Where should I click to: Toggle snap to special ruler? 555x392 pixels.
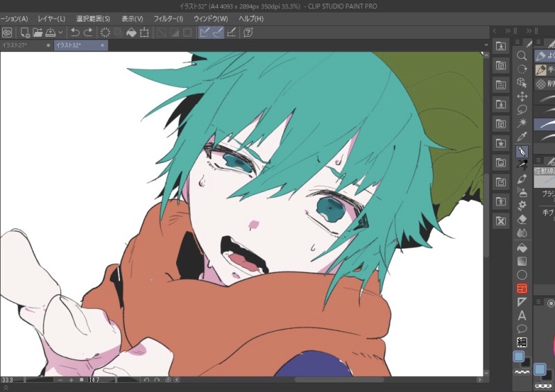218,33
